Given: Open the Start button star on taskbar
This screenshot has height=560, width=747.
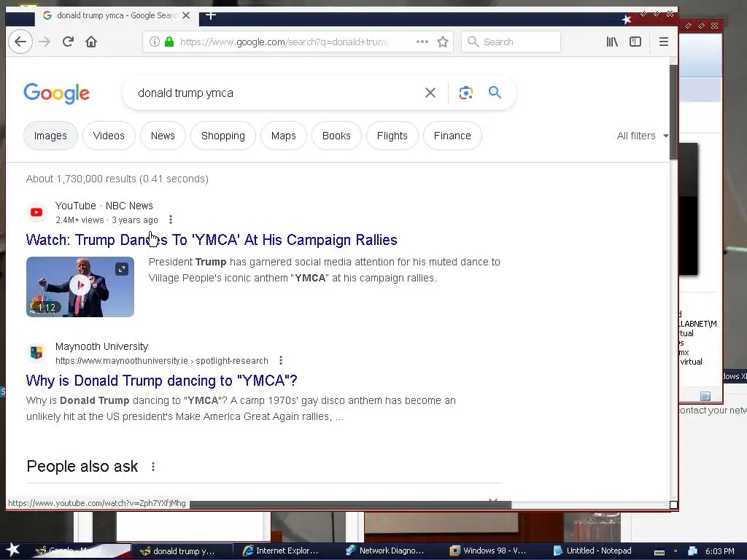Looking at the screenshot, I should [x=12, y=550].
